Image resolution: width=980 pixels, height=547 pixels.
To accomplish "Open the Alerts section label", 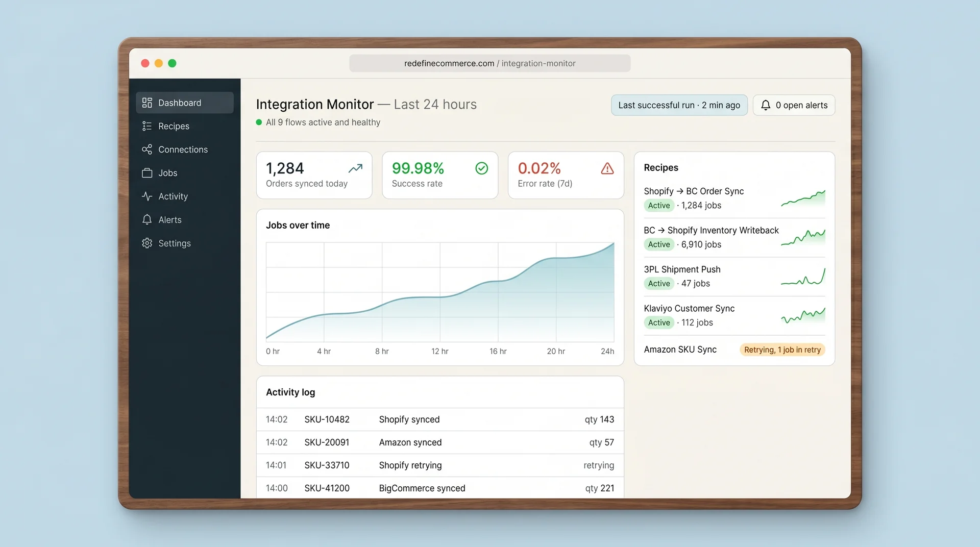I will [170, 220].
